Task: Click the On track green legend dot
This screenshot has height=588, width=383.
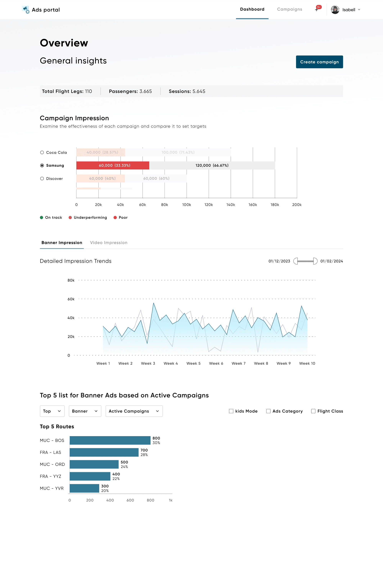Action: [x=41, y=217]
